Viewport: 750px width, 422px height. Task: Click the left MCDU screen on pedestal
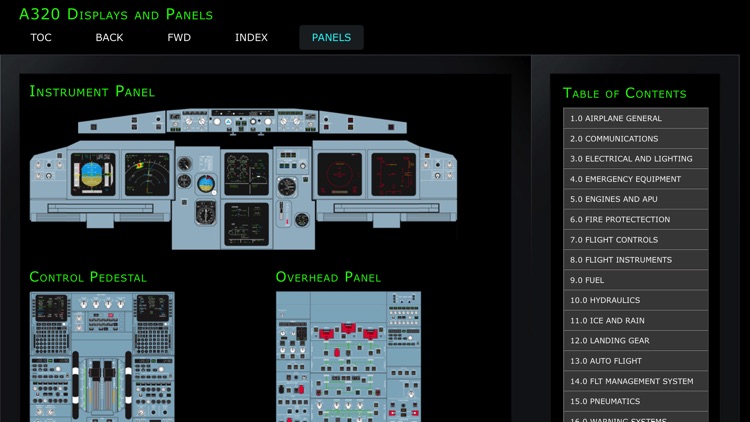51,308
